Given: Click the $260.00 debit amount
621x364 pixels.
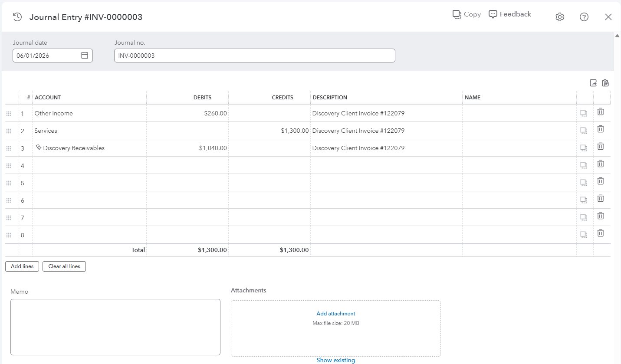Looking at the screenshot, I should click(x=216, y=113).
